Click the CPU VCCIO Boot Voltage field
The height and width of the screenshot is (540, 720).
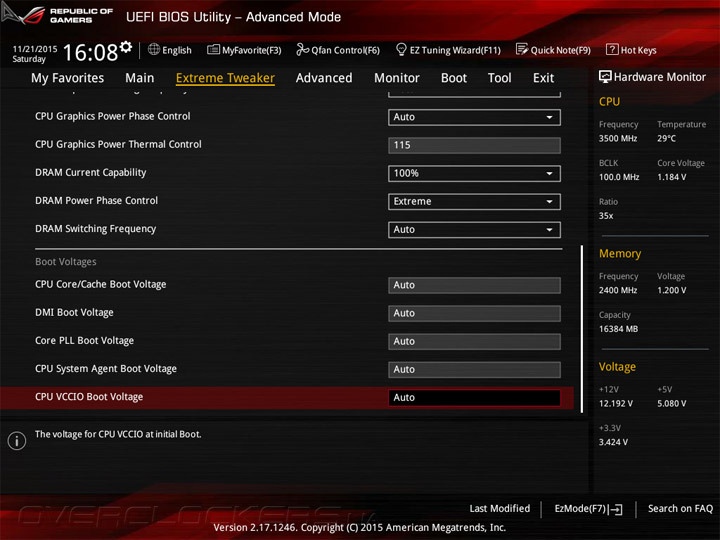pos(474,398)
